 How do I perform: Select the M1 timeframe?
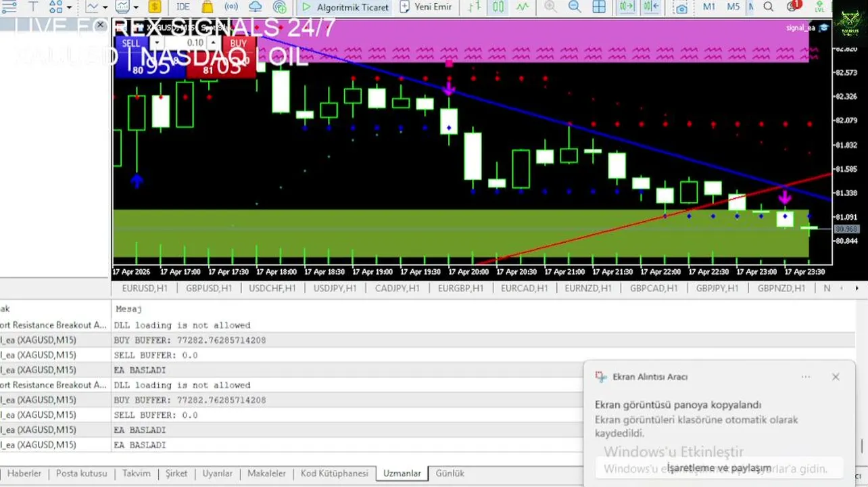click(x=709, y=7)
